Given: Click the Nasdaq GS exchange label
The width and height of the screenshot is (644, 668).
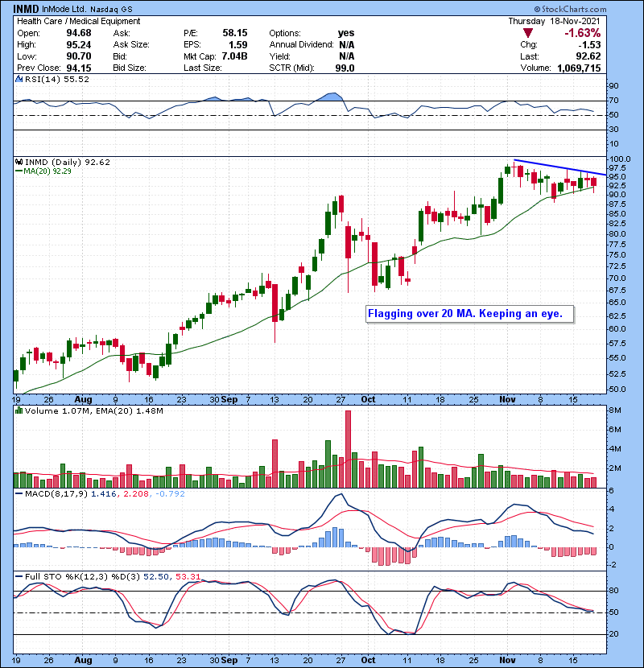Looking at the screenshot, I should coord(111,10).
